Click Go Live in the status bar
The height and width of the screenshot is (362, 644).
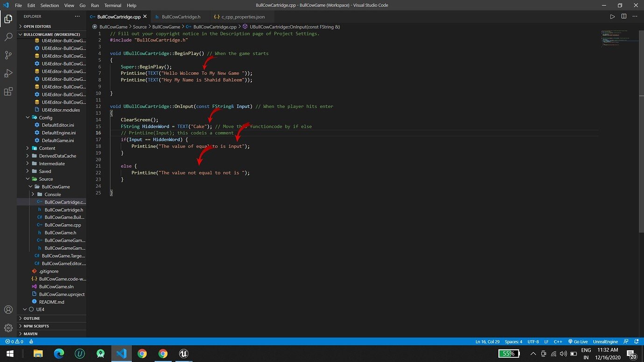coord(578,341)
